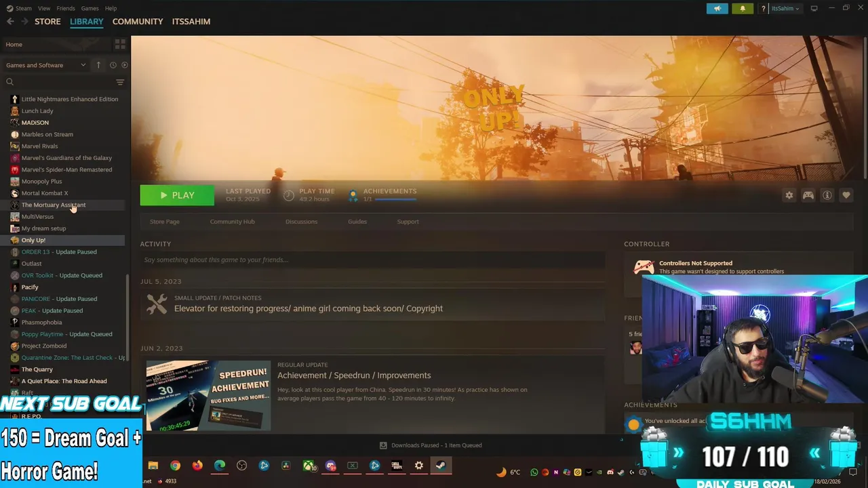Open the ItsSahim account dropdown
The height and width of the screenshot is (488, 868).
point(785,8)
